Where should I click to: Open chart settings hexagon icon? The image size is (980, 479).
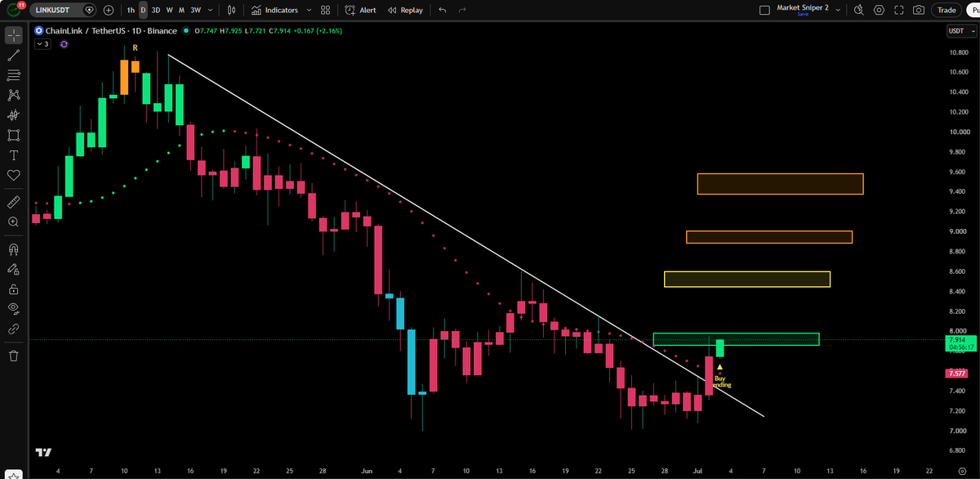point(879,10)
